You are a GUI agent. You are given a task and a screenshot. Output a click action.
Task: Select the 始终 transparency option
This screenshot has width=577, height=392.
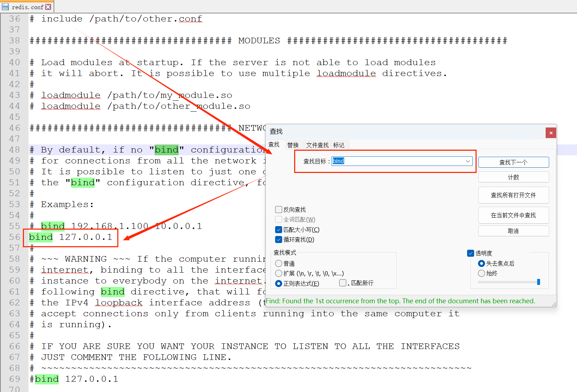click(482, 273)
